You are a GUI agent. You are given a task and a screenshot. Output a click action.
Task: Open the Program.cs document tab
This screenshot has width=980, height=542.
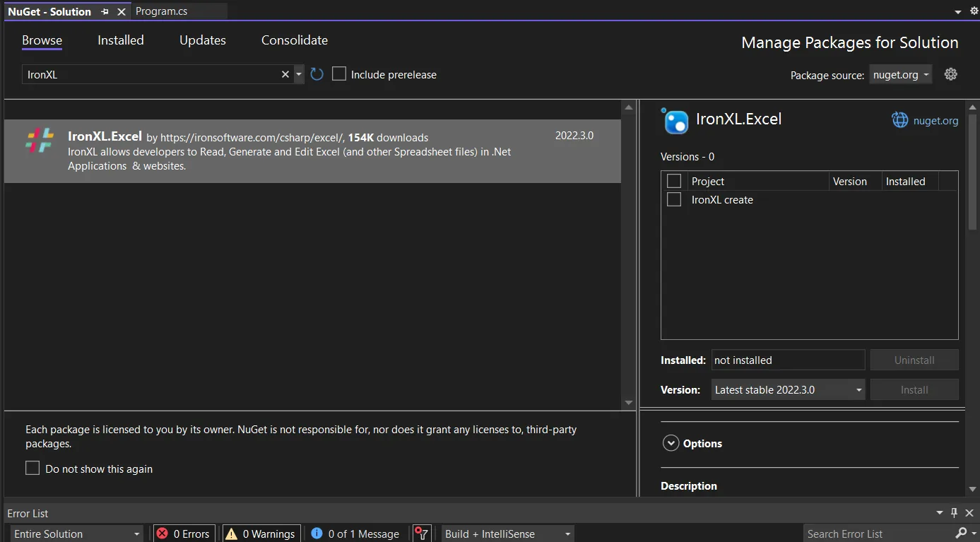coord(161,11)
